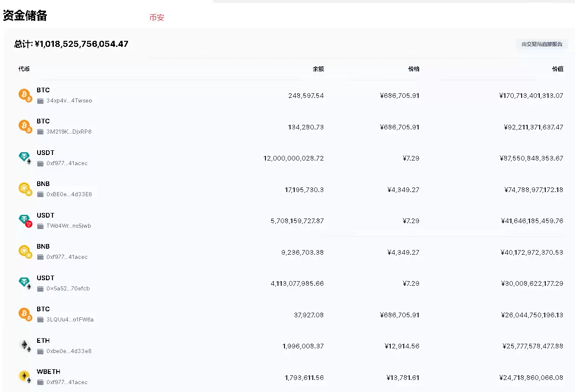Click the USDT icon with Tron badge
The height and width of the screenshot is (392, 575).
tap(25, 220)
